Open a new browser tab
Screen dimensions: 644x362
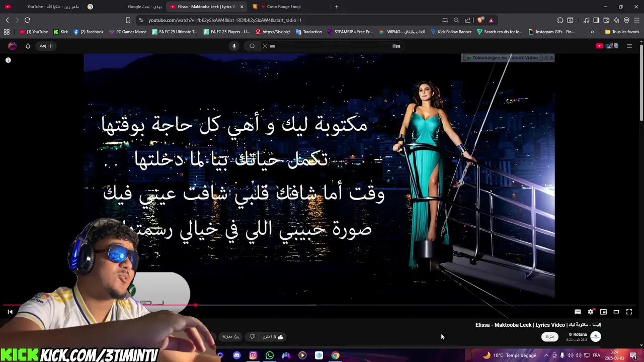[x=337, y=7]
